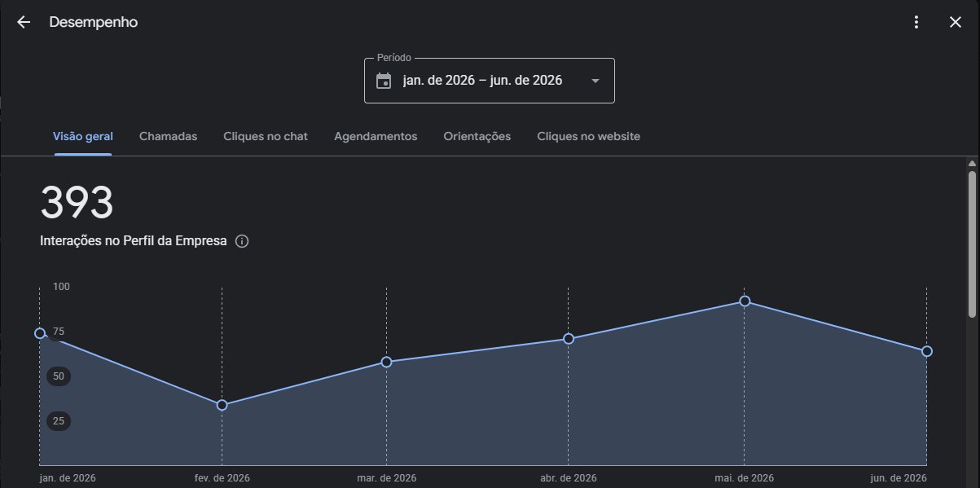Click the 25 axis label
This screenshot has height=488, width=980.
pyautogui.click(x=59, y=421)
